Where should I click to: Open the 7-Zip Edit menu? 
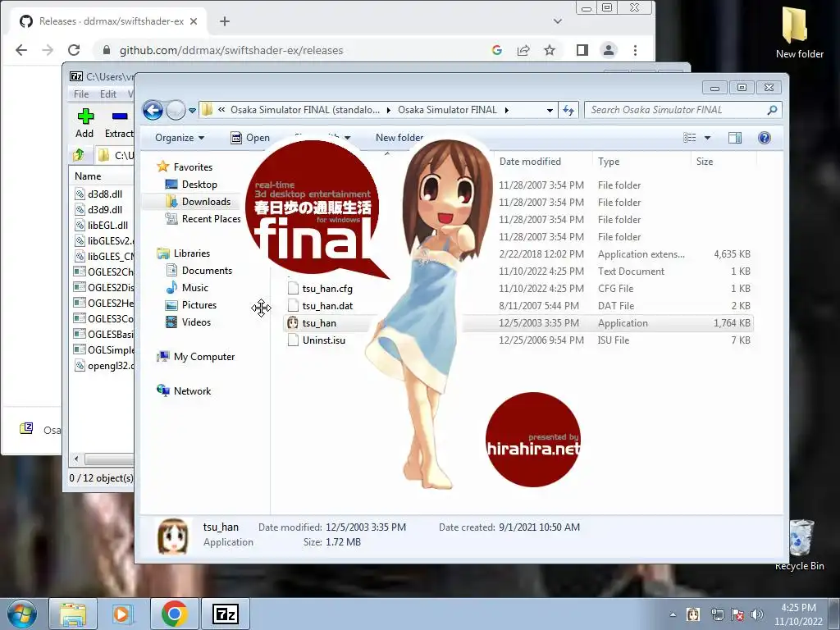[107, 94]
